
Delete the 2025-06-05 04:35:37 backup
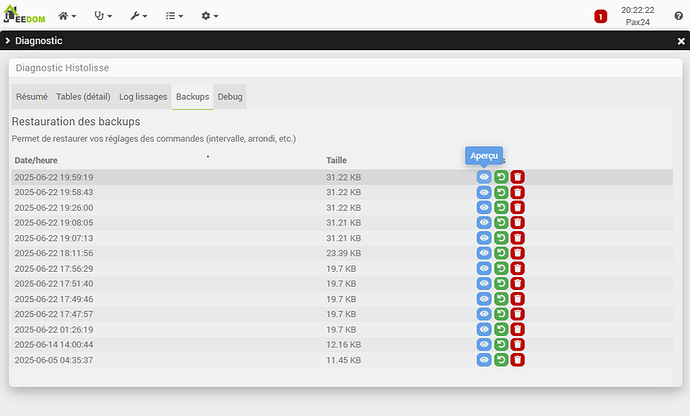(x=518, y=360)
